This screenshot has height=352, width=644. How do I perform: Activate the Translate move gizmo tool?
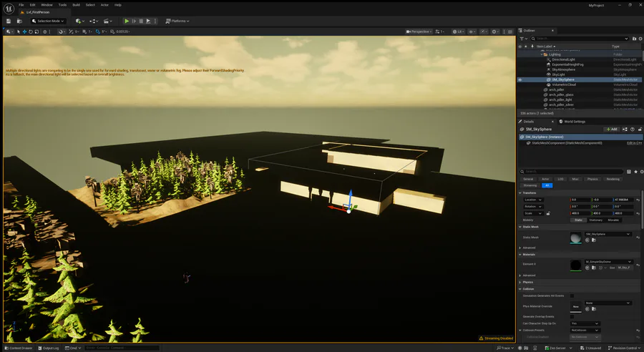tap(24, 31)
